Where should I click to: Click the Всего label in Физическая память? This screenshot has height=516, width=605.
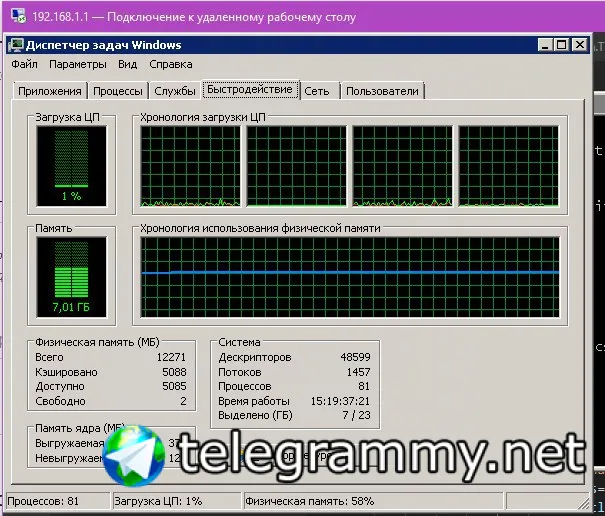click(x=49, y=357)
